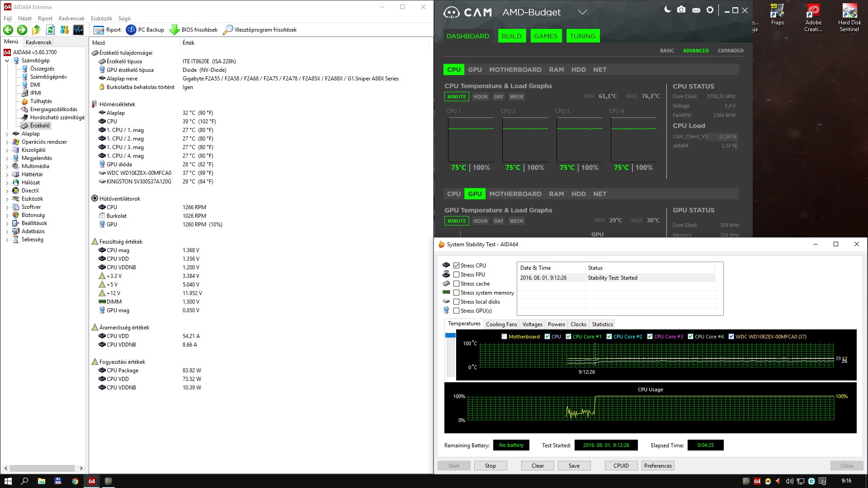This screenshot has width=868, height=488.
Task: Open the CAM GAMES tab
Action: pos(546,36)
